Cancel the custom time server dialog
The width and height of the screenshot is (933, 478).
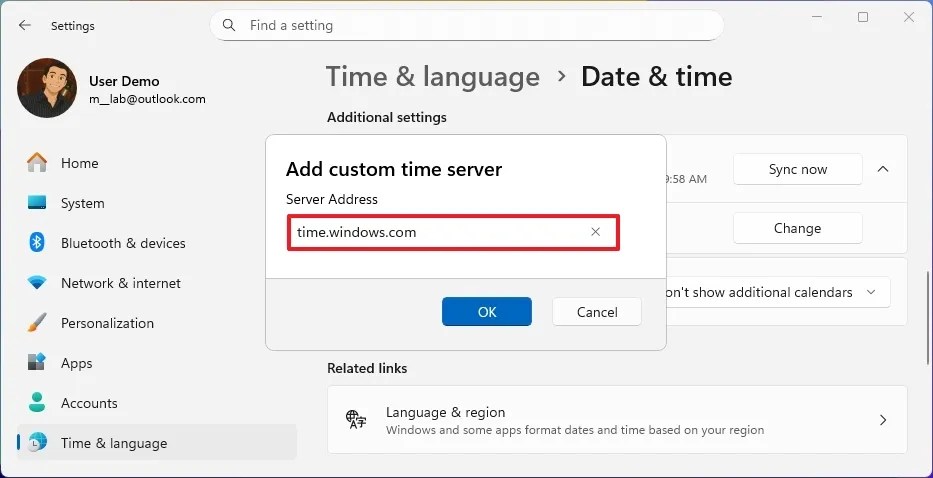tap(597, 312)
